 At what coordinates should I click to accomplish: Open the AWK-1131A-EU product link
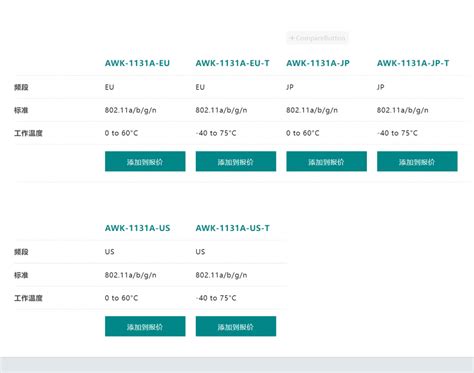pos(137,63)
